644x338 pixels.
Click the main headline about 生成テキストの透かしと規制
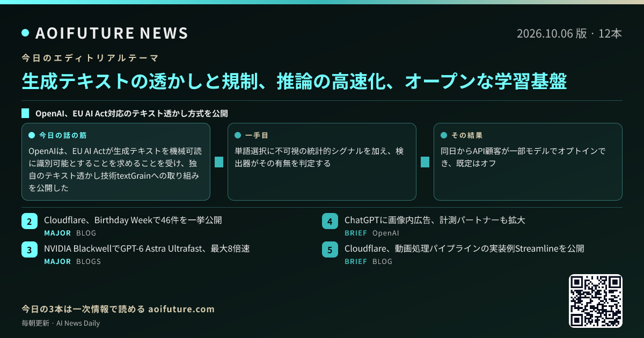(x=294, y=82)
